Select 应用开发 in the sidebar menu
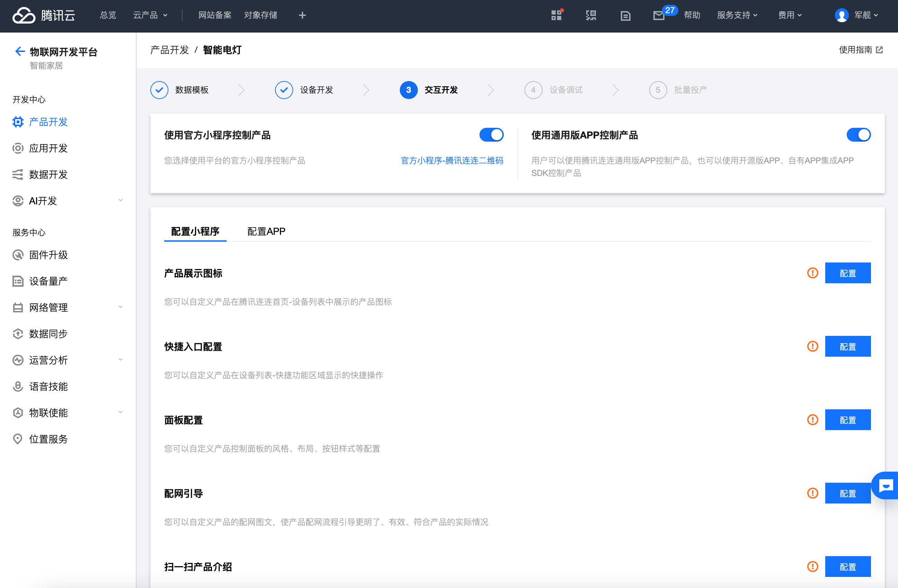 pos(48,148)
